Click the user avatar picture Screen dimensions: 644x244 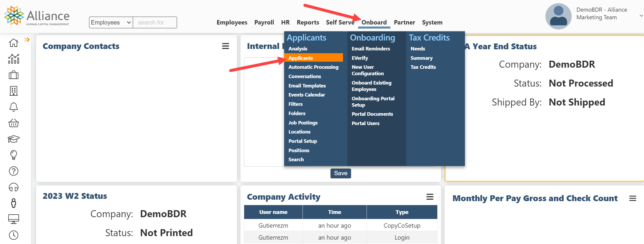(x=558, y=16)
